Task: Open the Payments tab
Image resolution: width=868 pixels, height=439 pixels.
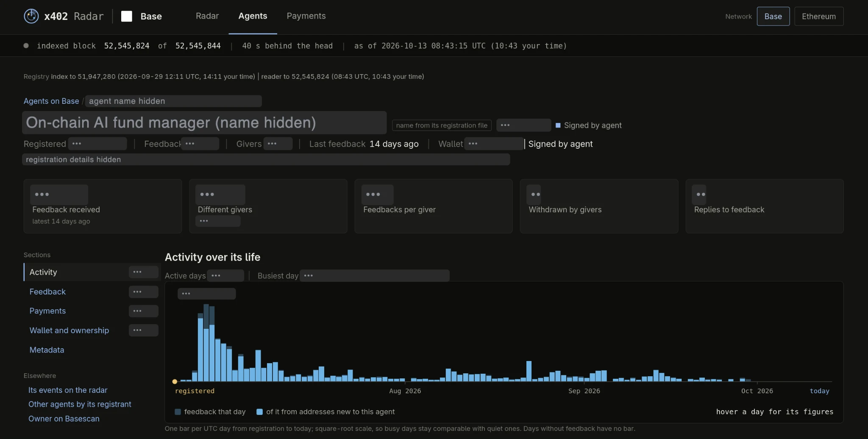Action: [306, 16]
